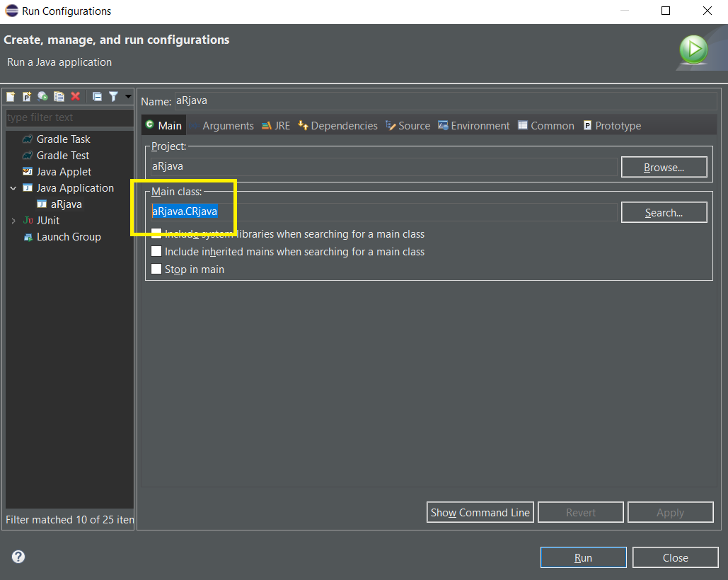Click the Java Applet icon
The width and height of the screenshot is (728, 580).
tap(28, 172)
